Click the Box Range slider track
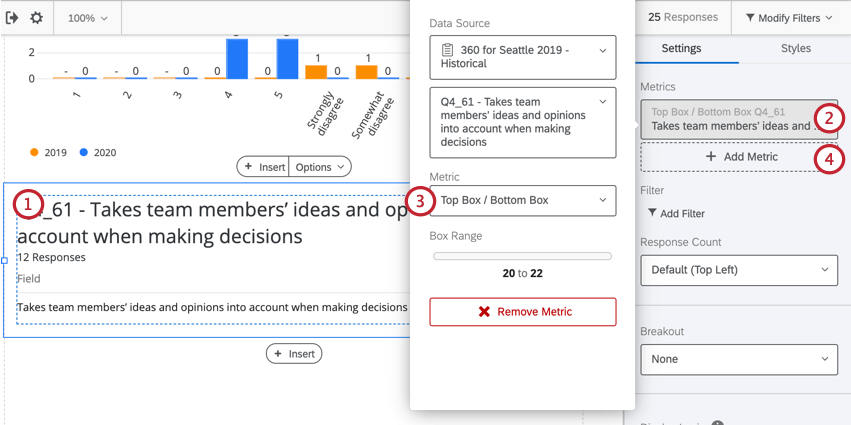The image size is (851, 425). click(x=522, y=256)
